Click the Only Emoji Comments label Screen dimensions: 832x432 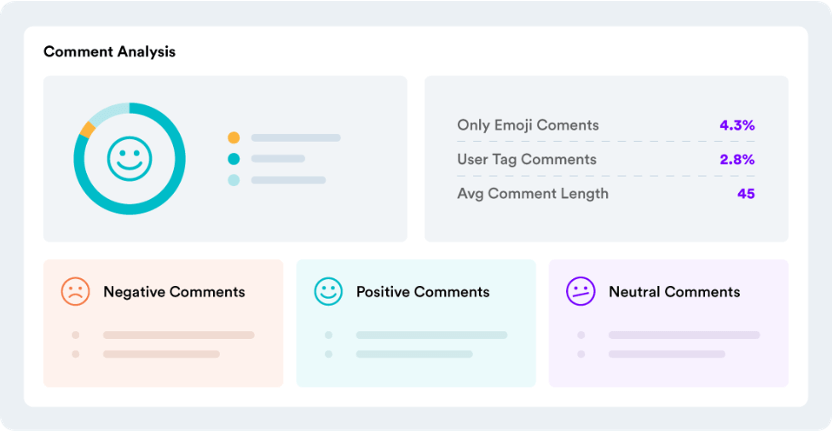(x=528, y=125)
